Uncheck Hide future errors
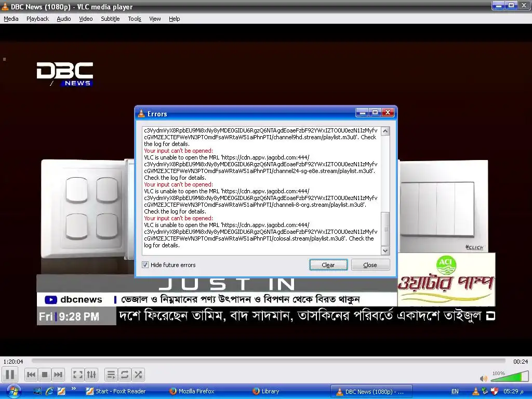The height and width of the screenshot is (399, 532). [145, 264]
